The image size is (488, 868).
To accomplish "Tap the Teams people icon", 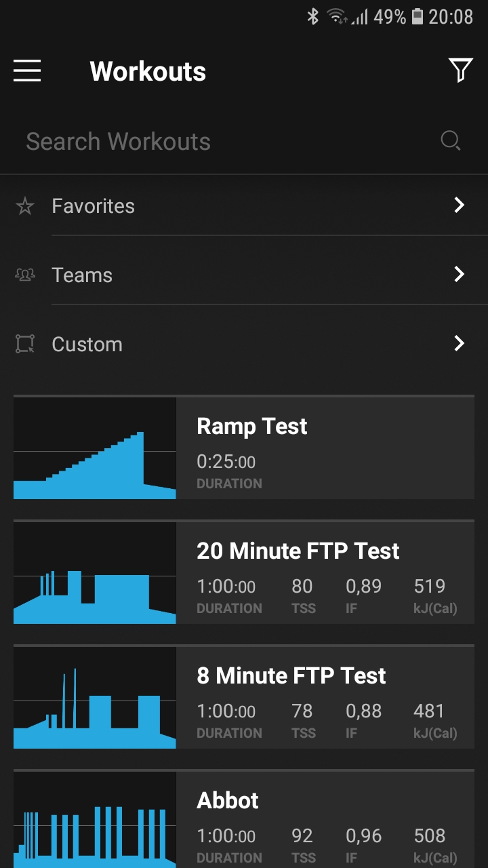I will tap(25, 275).
